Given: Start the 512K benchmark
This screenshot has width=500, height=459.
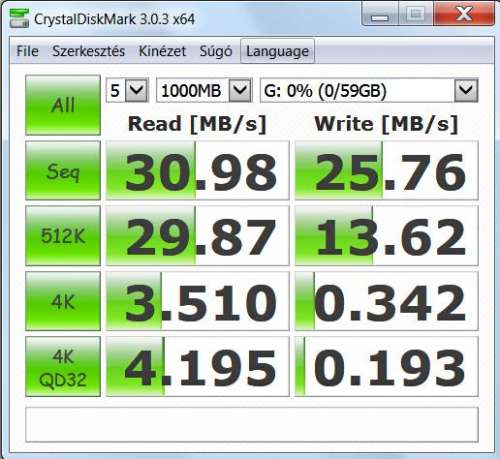Looking at the screenshot, I should (x=63, y=236).
